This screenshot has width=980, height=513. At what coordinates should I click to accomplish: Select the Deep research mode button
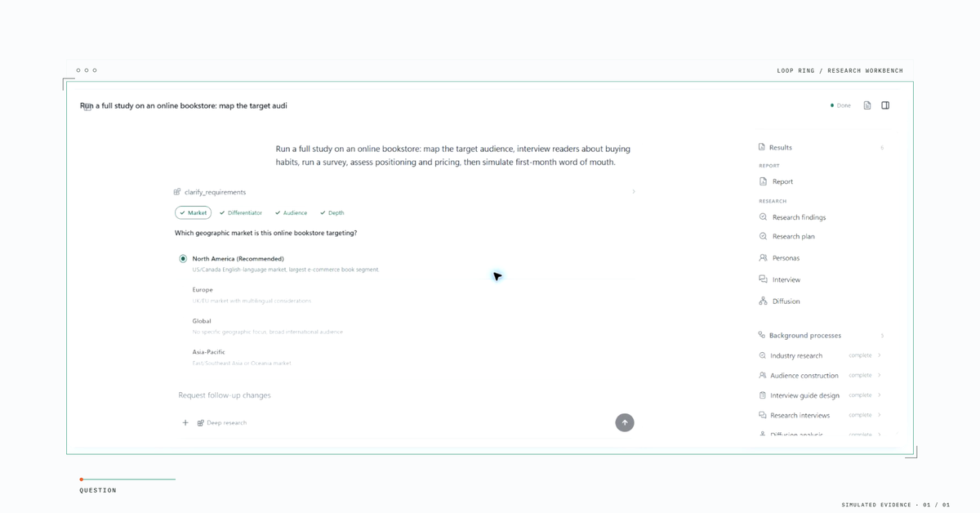(x=221, y=422)
